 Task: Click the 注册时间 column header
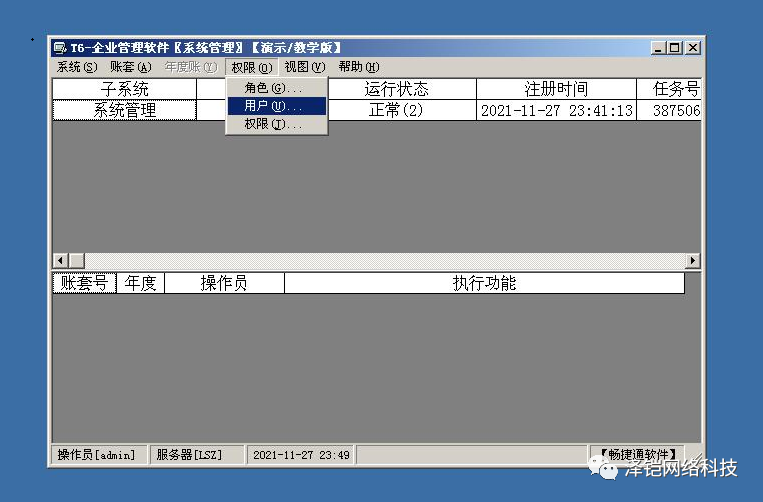point(556,89)
